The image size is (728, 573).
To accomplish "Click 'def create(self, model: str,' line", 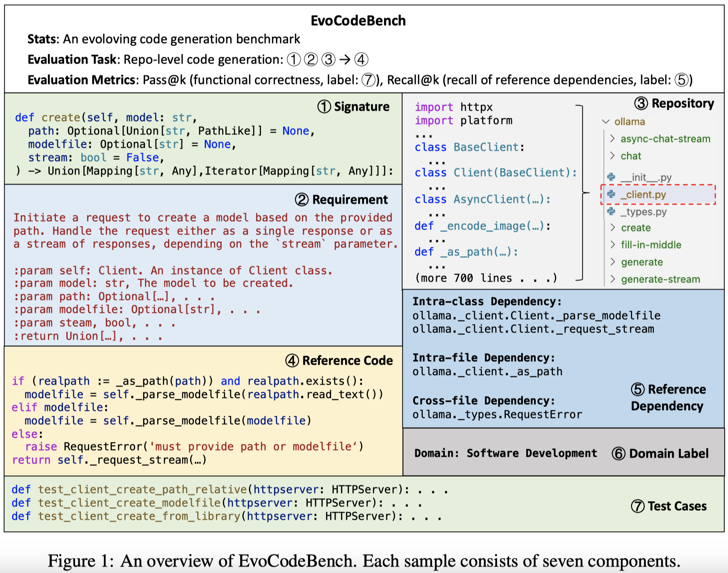I will [106, 118].
